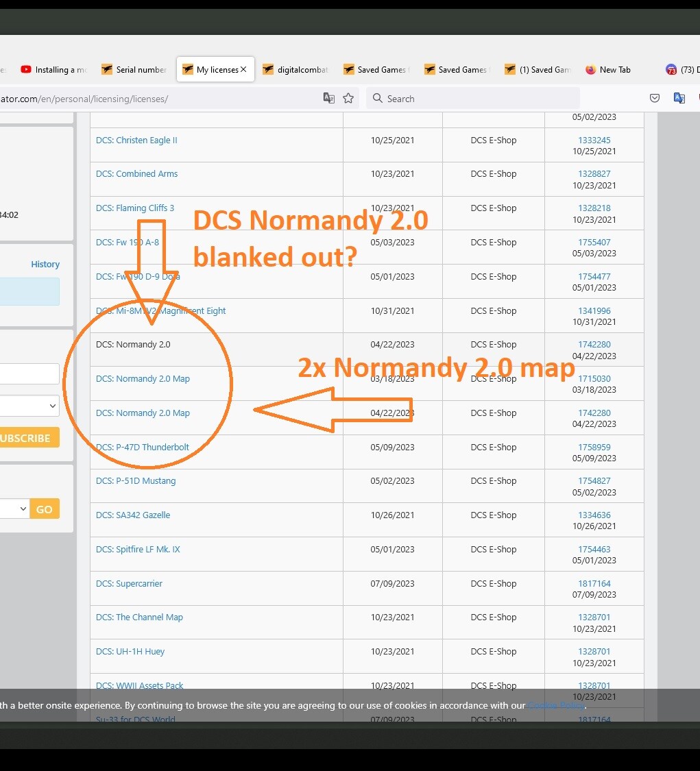Image resolution: width=700 pixels, height=771 pixels.
Task: Click the text field above the subscribe dropdown
Action: click(x=29, y=374)
